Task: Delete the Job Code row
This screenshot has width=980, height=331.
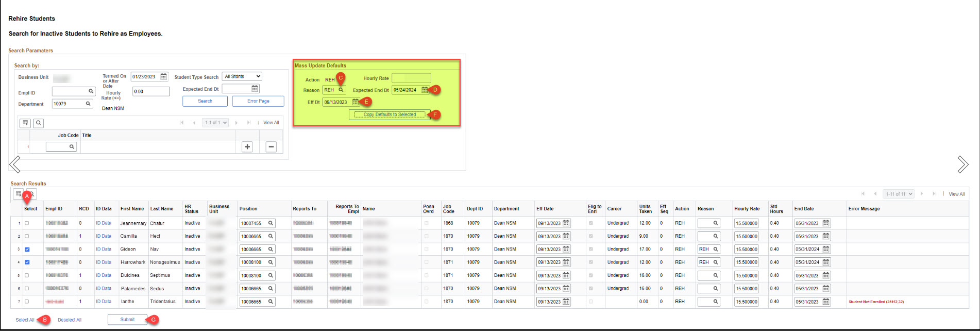Action: pyautogui.click(x=271, y=147)
